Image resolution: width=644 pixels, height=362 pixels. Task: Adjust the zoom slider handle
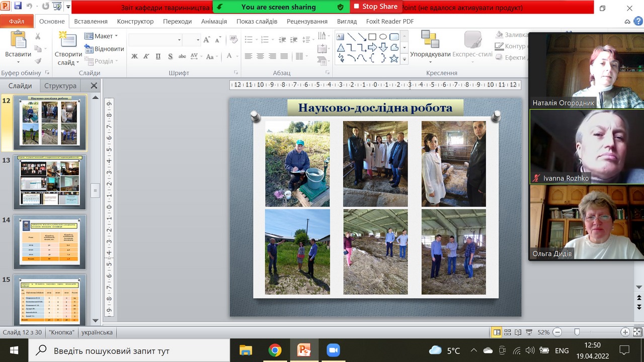pyautogui.click(x=577, y=332)
